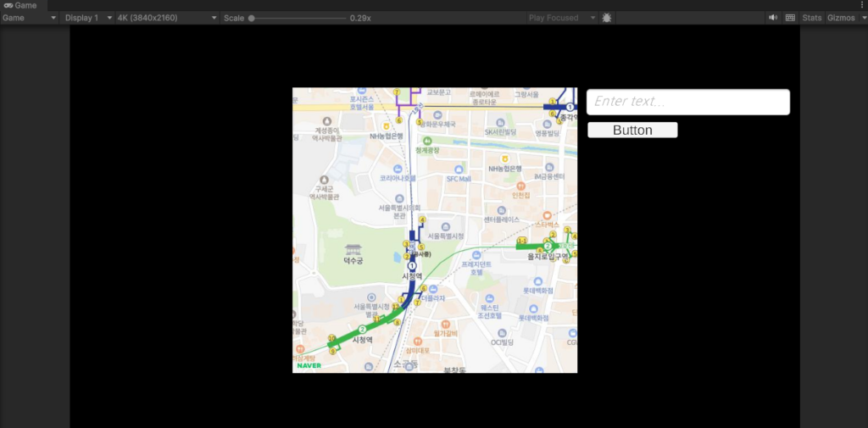The height and width of the screenshot is (428, 868).
Task: Click the 더플라자 map label
Action: coord(433,297)
